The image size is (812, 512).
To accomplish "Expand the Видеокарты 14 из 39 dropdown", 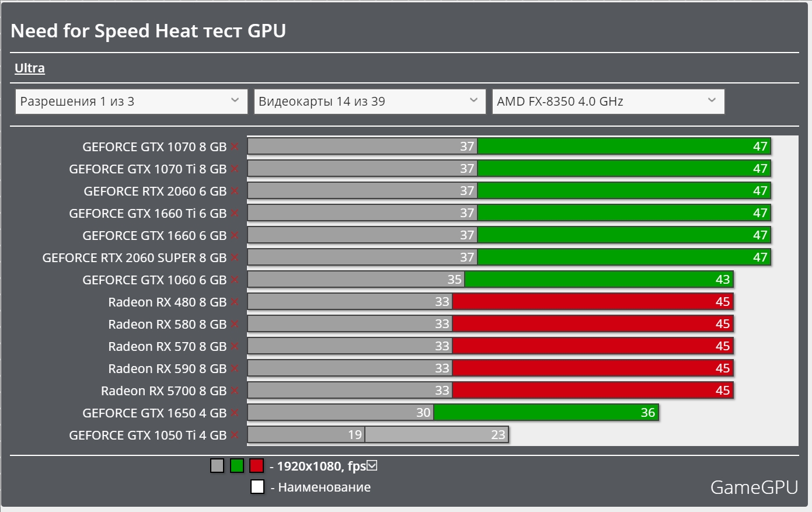I will point(370,102).
